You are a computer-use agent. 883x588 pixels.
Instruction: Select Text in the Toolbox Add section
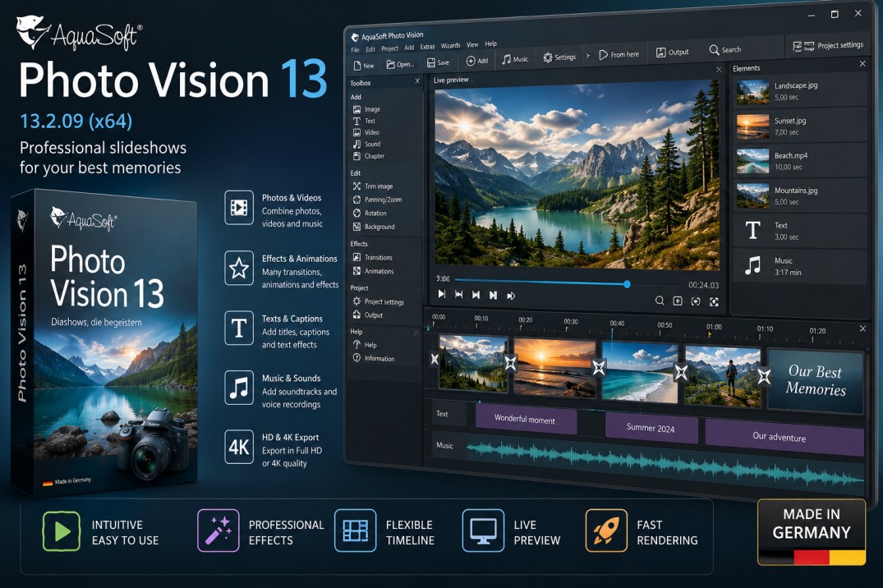[x=365, y=121]
